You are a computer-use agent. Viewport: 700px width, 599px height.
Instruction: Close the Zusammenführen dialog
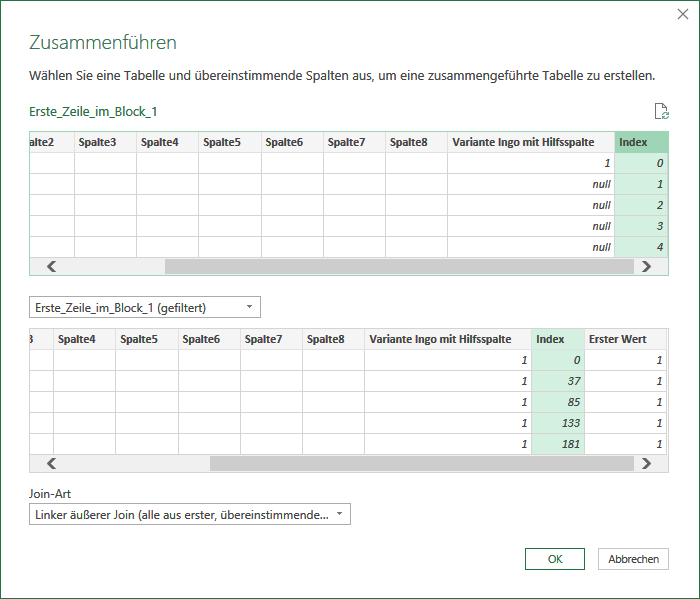pyautogui.click(x=683, y=14)
